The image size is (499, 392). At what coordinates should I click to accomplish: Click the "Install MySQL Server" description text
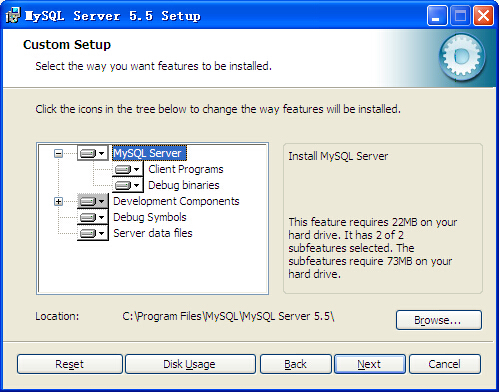pyautogui.click(x=338, y=156)
